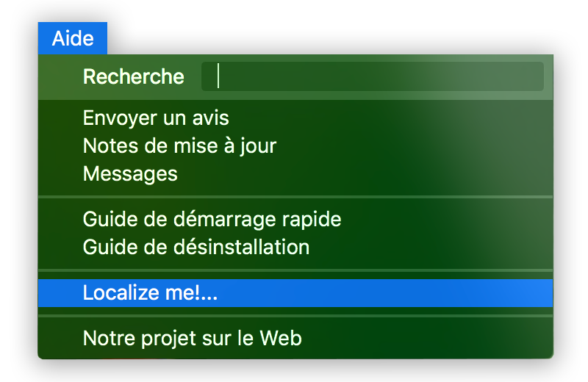Select Envoyer un avis
The height and width of the screenshot is (382, 588).
[156, 118]
